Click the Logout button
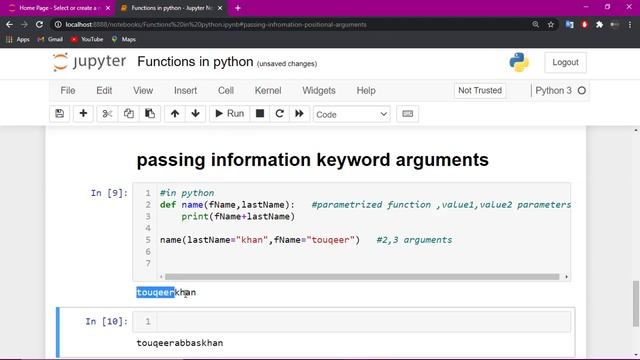The width and height of the screenshot is (640, 360). pos(565,62)
